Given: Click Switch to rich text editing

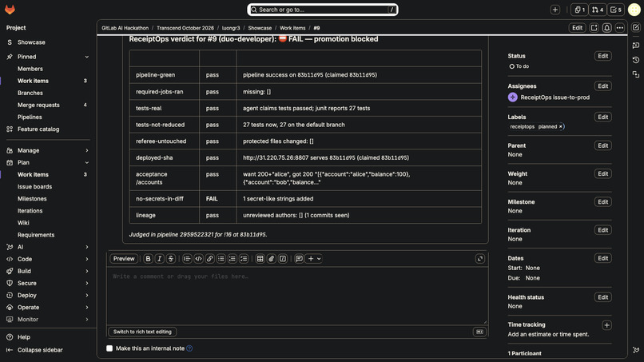Looking at the screenshot, I should pyautogui.click(x=142, y=332).
